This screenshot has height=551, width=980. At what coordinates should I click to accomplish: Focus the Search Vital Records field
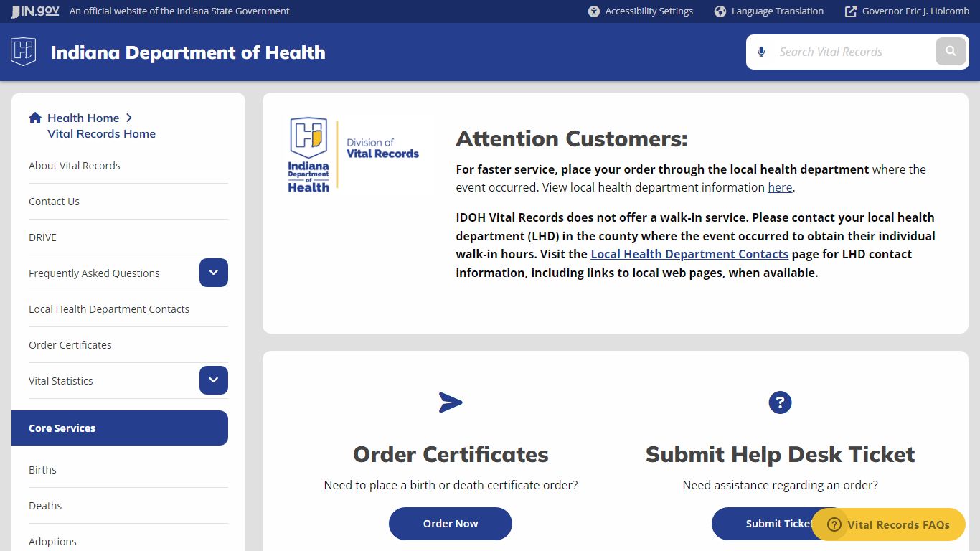pos(854,52)
